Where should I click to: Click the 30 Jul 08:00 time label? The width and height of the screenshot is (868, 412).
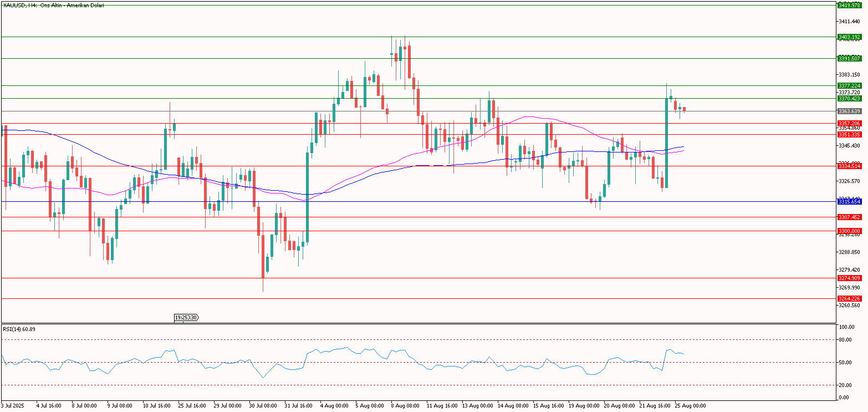[x=263, y=406]
